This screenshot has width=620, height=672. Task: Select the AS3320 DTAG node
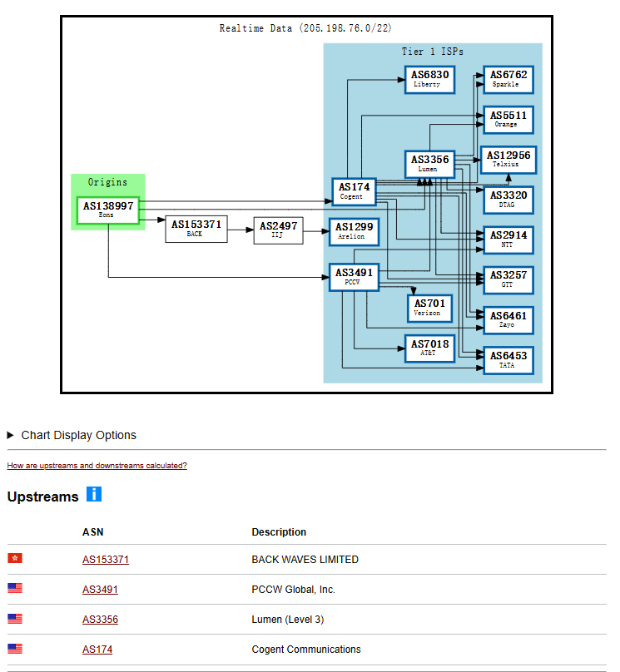[508, 200]
